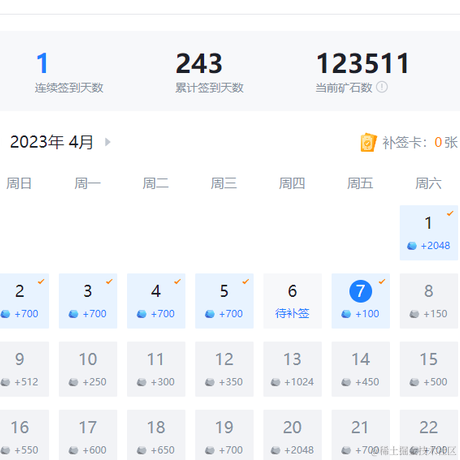Select day 11 cell with +300
This screenshot has height=460, width=460.
[156, 369]
